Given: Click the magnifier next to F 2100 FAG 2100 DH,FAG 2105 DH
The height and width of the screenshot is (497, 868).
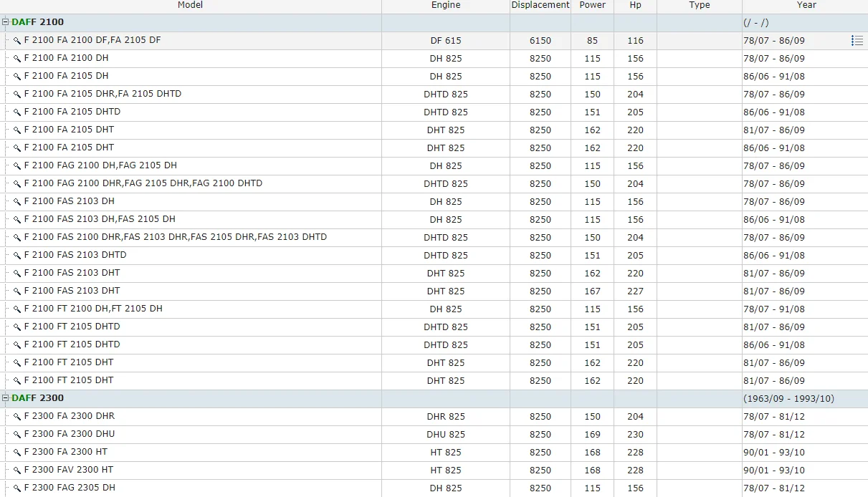Looking at the screenshot, I should coord(17,166).
